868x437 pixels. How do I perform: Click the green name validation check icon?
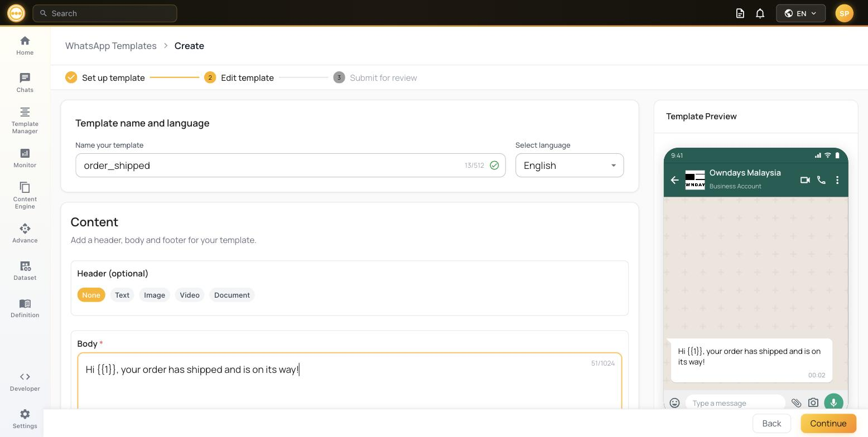pyautogui.click(x=494, y=166)
